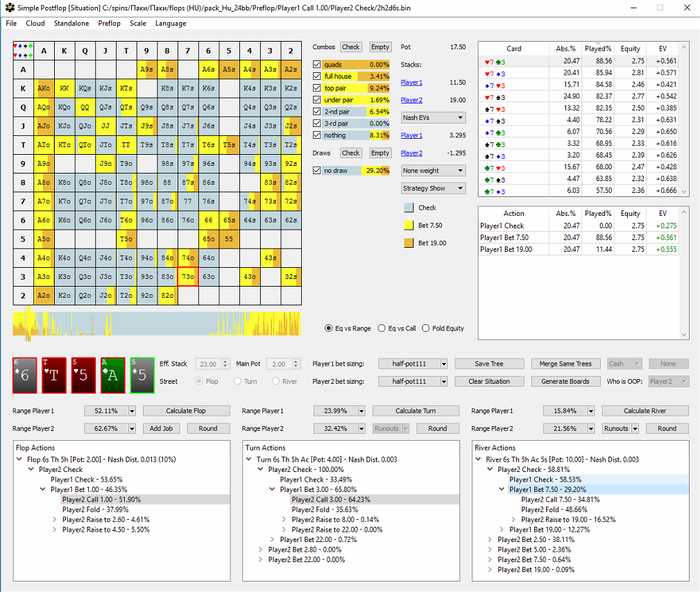Click the Check legend color swatch
The width and height of the screenshot is (700, 592).
[x=408, y=208]
